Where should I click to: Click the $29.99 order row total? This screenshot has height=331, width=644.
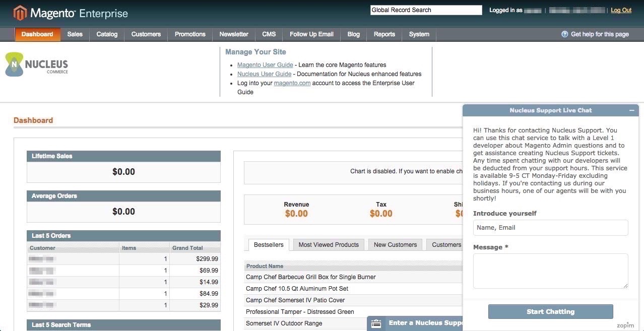click(x=209, y=305)
